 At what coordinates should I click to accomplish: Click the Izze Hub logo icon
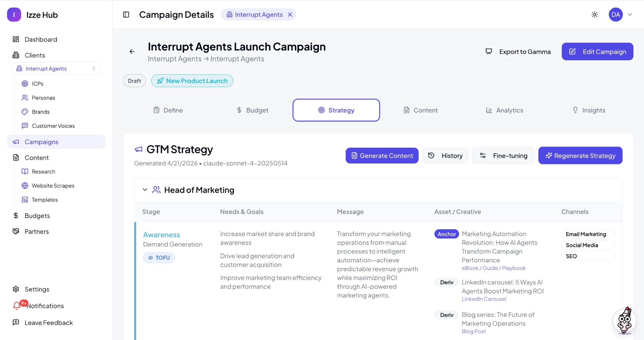coord(14,15)
